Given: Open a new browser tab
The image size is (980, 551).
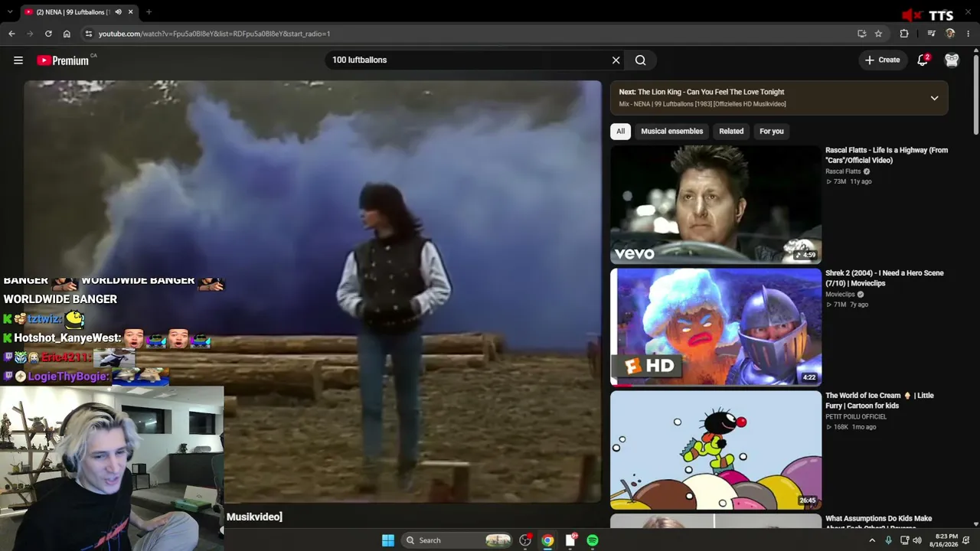Looking at the screenshot, I should click(x=149, y=11).
